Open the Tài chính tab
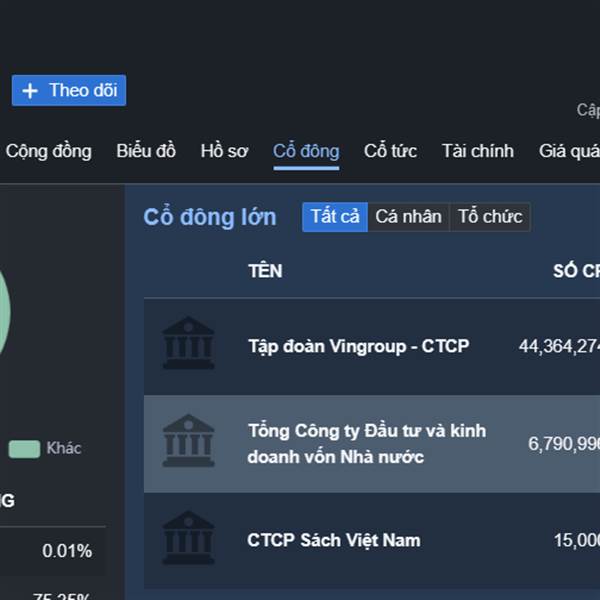600x600 pixels. pyautogui.click(x=478, y=151)
